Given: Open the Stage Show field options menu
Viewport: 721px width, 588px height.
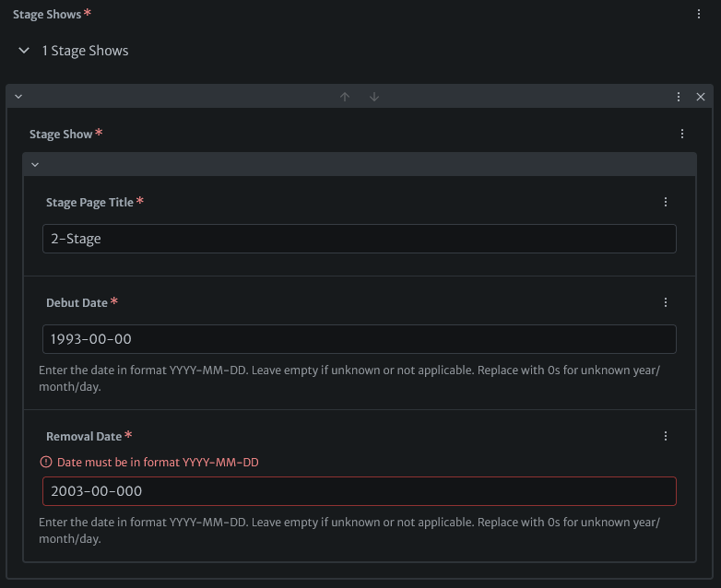Looking at the screenshot, I should (682, 134).
